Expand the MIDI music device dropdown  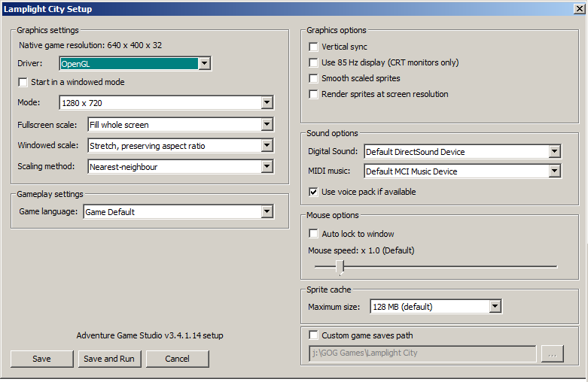point(463,171)
